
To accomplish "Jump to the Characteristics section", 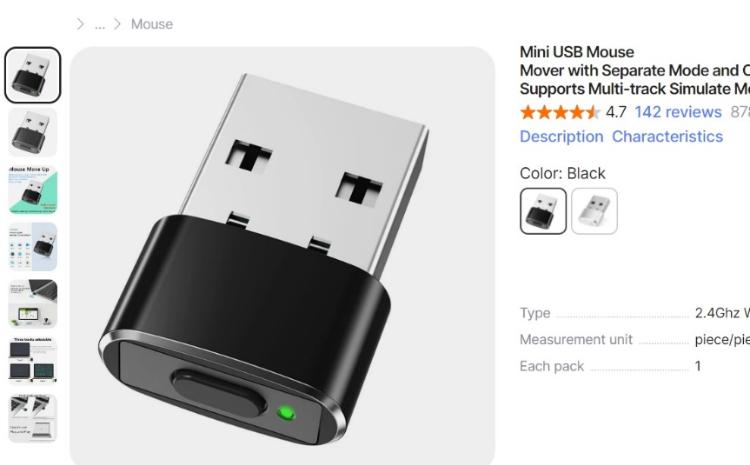I will coord(667,137).
